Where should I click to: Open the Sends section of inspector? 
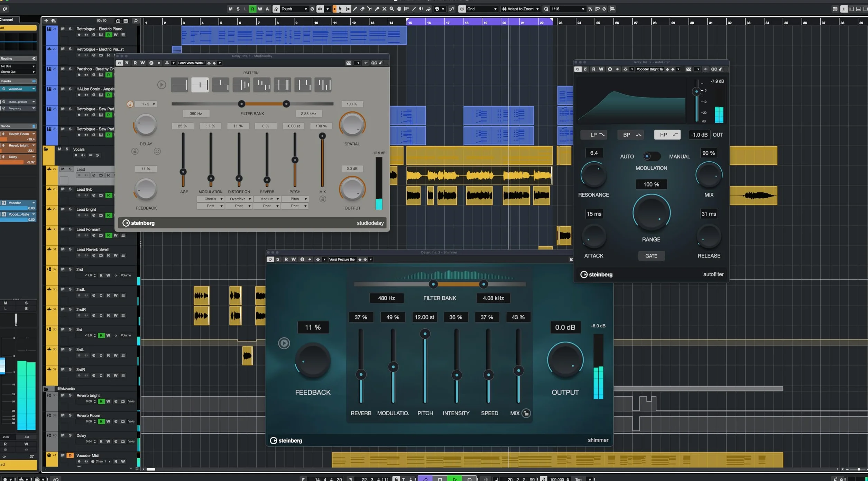tap(18, 126)
